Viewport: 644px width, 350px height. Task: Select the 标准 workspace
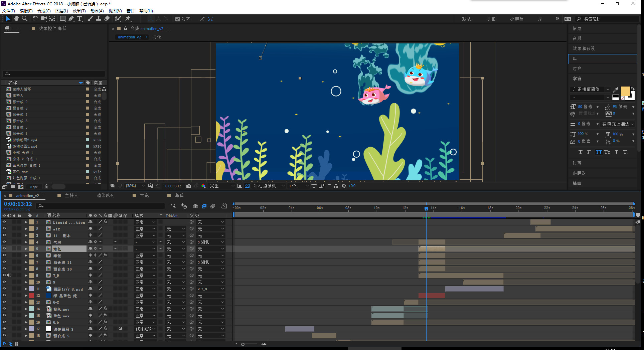pyautogui.click(x=490, y=19)
